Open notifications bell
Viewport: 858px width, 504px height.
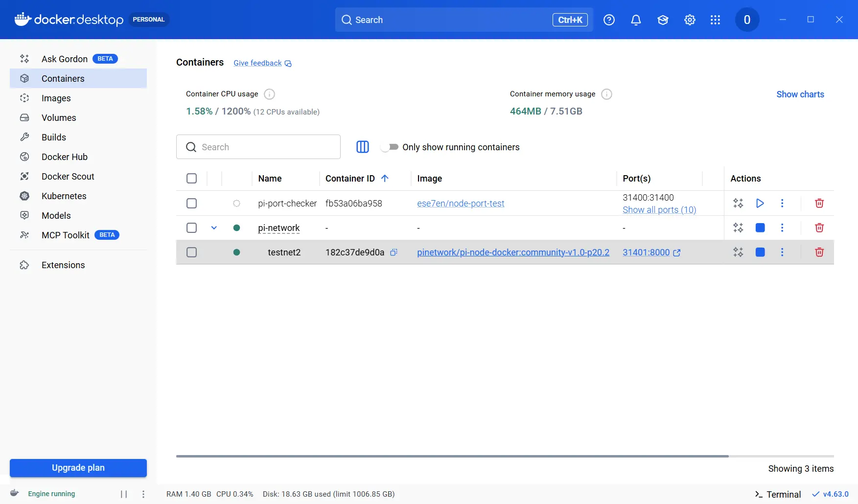(x=636, y=20)
